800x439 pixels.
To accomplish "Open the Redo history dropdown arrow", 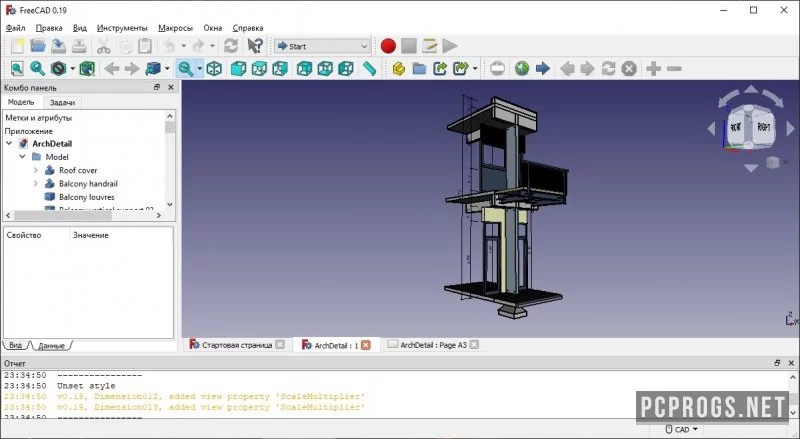I will click(x=213, y=46).
